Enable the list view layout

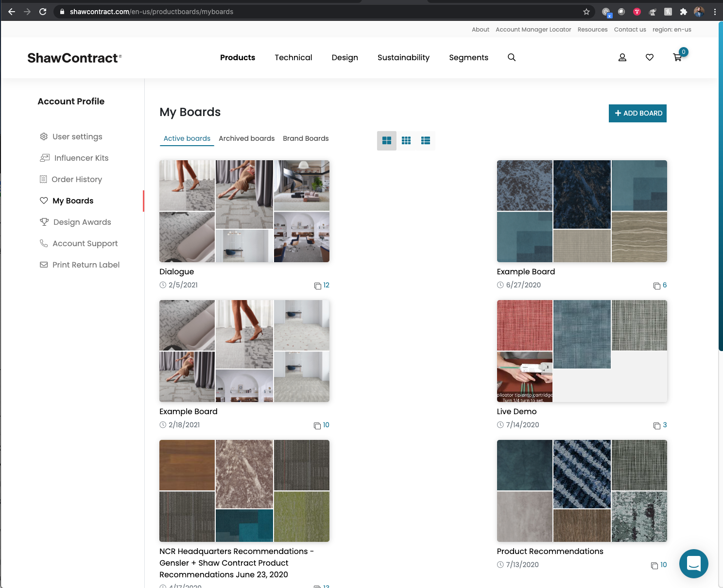pyautogui.click(x=426, y=140)
